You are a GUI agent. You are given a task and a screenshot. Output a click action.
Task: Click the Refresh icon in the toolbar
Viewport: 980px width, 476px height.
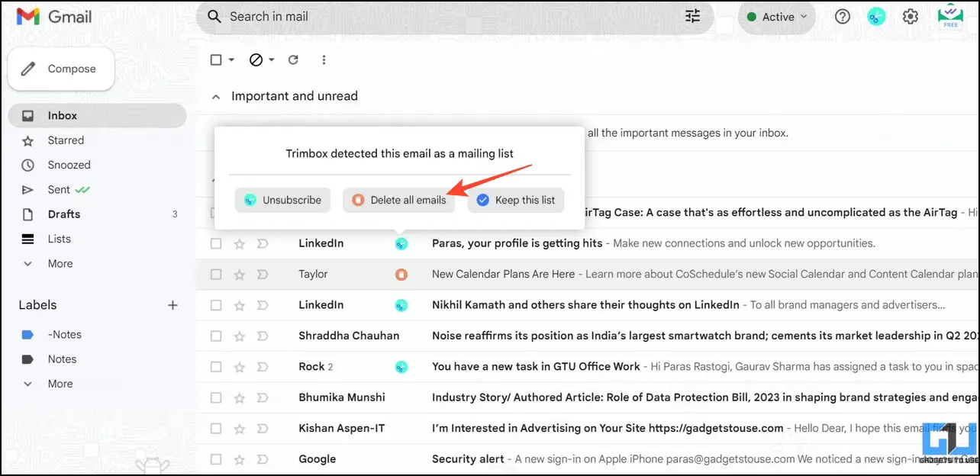pyautogui.click(x=293, y=59)
